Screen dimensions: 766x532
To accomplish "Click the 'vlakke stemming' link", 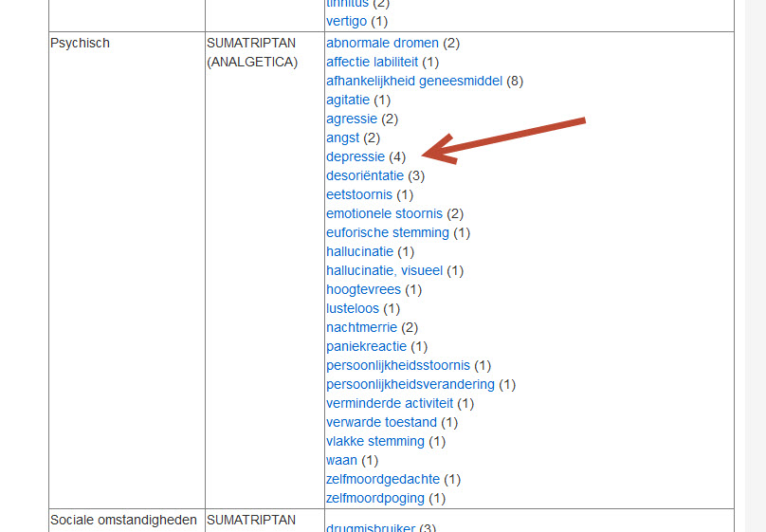I will click(x=375, y=441).
